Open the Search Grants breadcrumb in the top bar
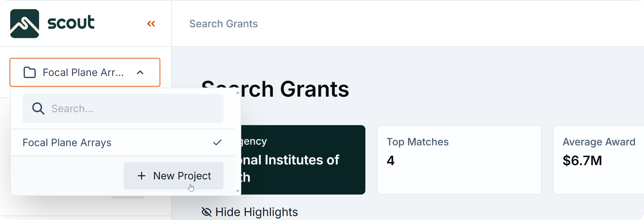The width and height of the screenshot is (644, 220). coord(223,24)
